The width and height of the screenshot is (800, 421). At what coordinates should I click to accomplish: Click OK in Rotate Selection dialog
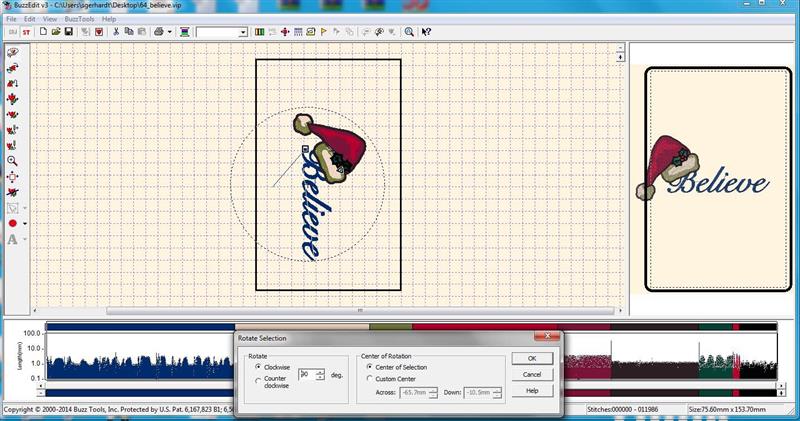coord(532,358)
